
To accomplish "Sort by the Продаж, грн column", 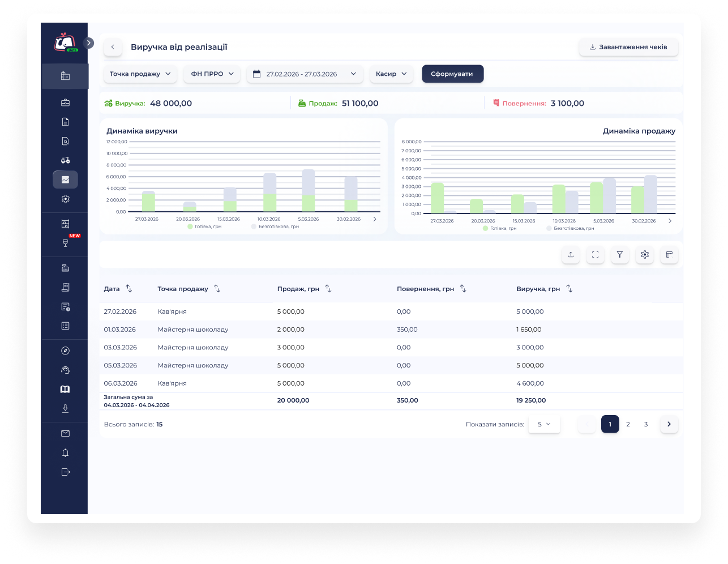I will coord(328,289).
